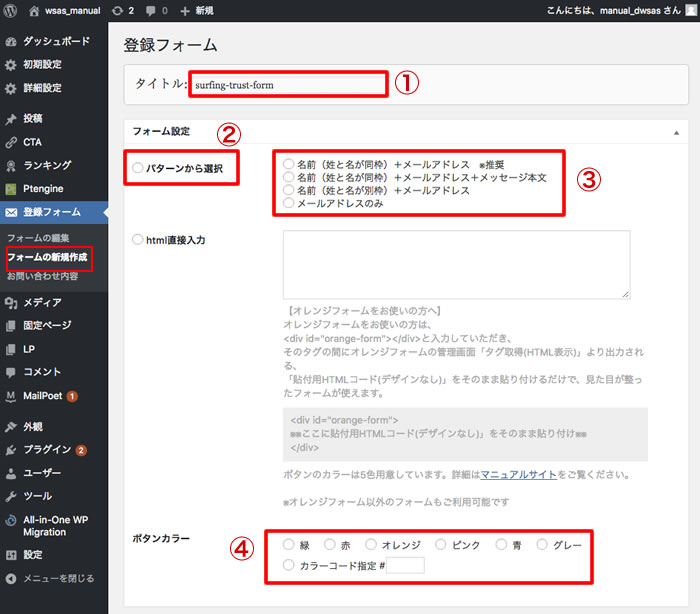The height and width of the screenshot is (614, 700).
Task: Pick オレンジ as the button color
Action: point(343,545)
